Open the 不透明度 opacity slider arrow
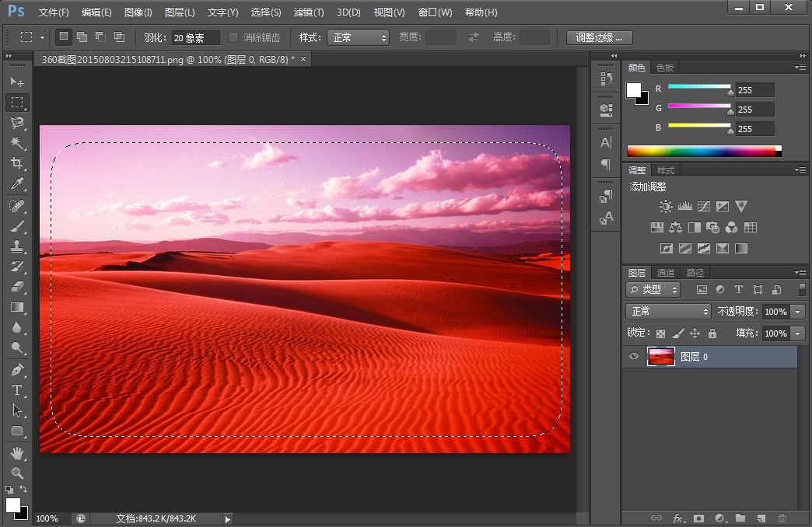812x527 pixels. [798, 312]
